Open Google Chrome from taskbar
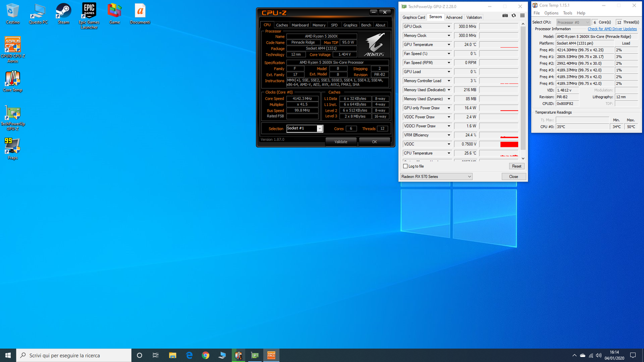 tap(205, 355)
